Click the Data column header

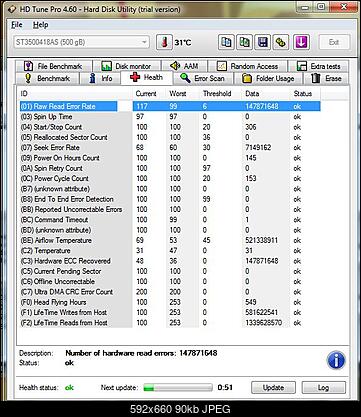pyautogui.click(x=266, y=94)
